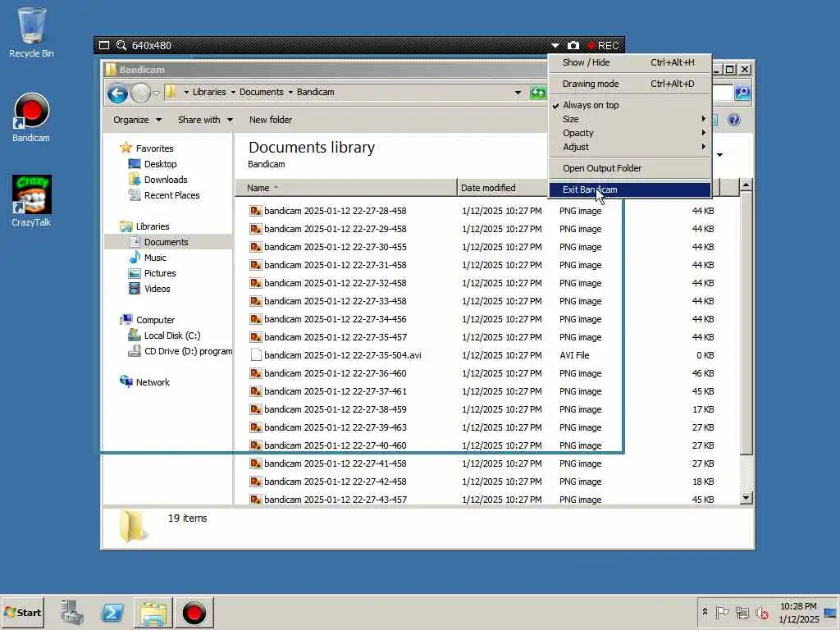Select Exit Bandicam menu item

pyautogui.click(x=630, y=189)
